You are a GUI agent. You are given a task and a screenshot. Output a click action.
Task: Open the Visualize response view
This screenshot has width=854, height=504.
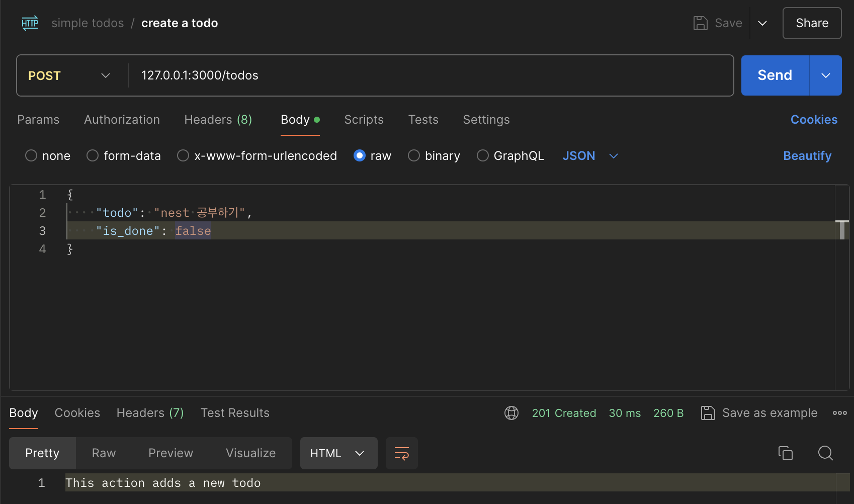tap(251, 453)
